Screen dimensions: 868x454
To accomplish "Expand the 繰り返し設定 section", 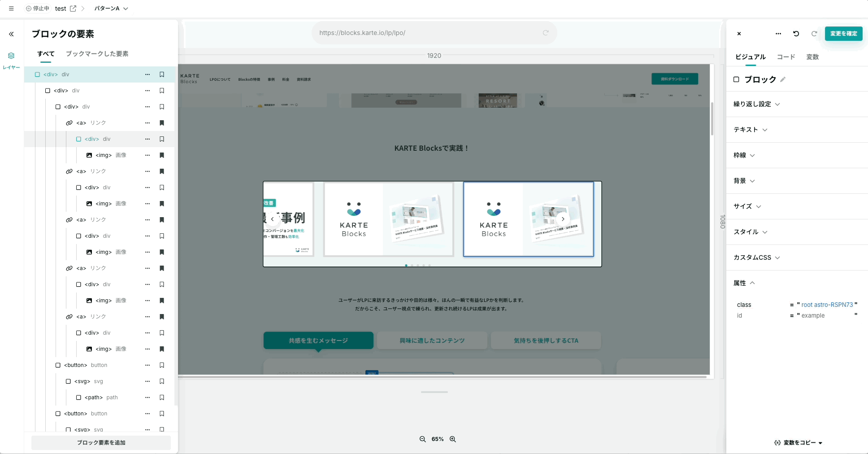I will (757, 104).
